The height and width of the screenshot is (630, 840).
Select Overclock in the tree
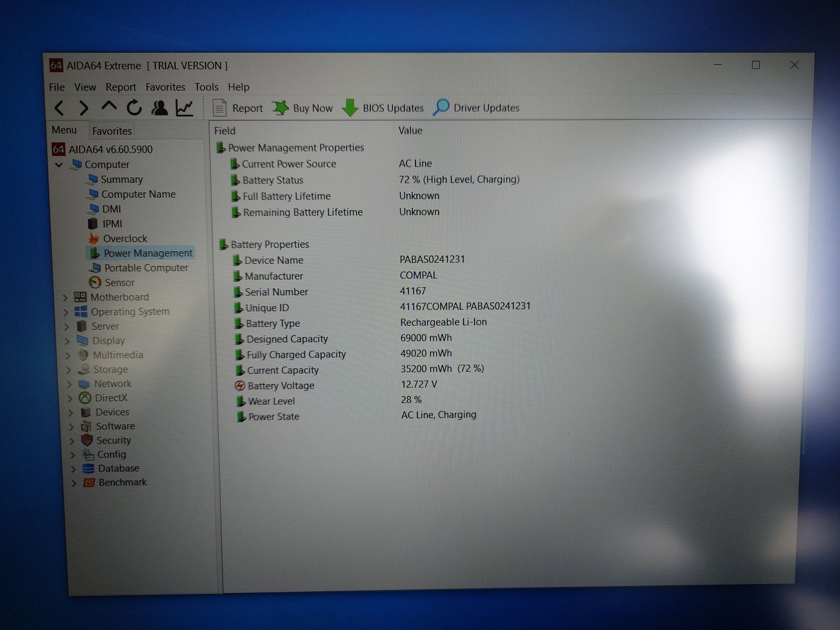point(118,238)
